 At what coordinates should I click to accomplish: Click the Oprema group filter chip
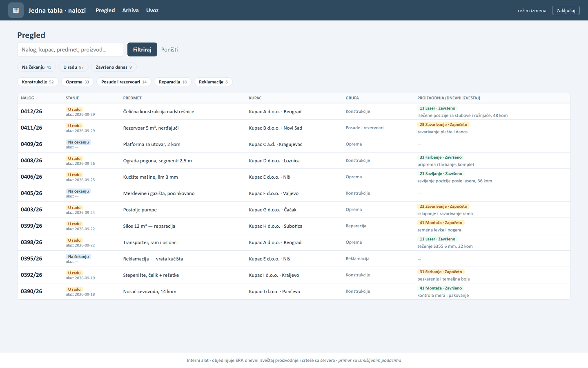point(78,82)
